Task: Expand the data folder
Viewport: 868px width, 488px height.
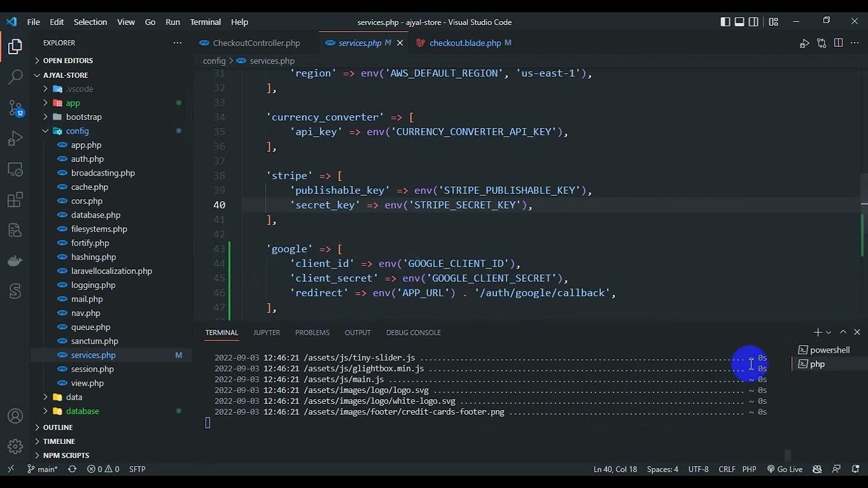Action: tap(74, 397)
